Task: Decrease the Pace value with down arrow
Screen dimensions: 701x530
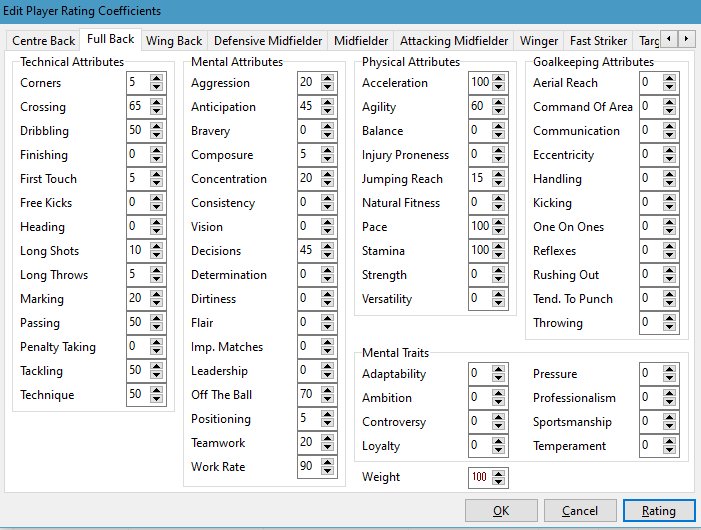Action: pyautogui.click(x=498, y=231)
